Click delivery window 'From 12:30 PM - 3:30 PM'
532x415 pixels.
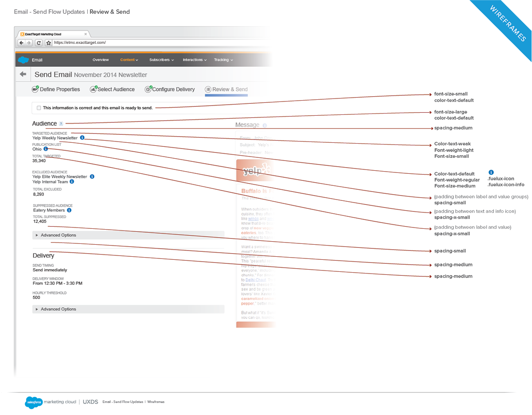tap(58, 283)
